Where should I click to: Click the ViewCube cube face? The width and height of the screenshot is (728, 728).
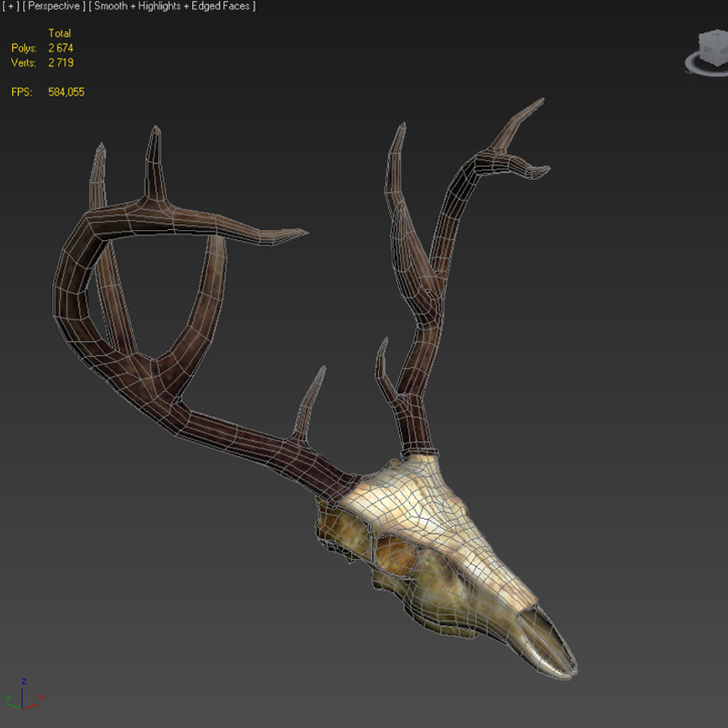(x=714, y=48)
